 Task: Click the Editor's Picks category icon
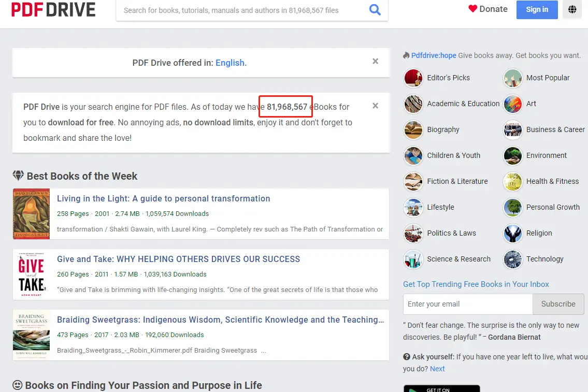pyautogui.click(x=413, y=78)
